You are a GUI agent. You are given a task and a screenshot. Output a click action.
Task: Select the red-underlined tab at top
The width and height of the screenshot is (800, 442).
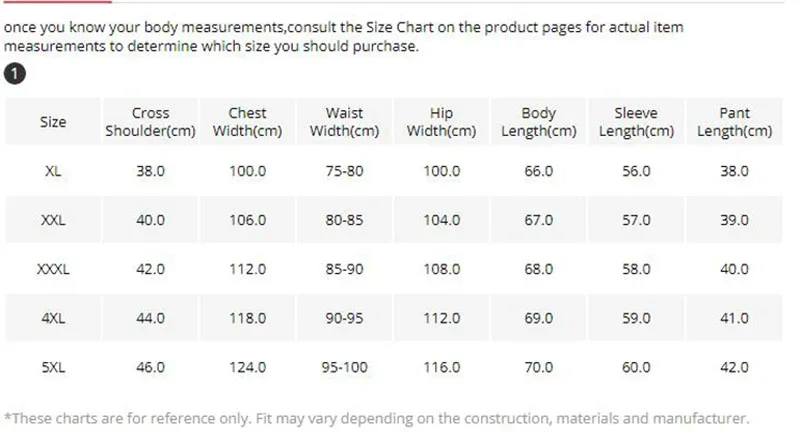click(56, 2)
